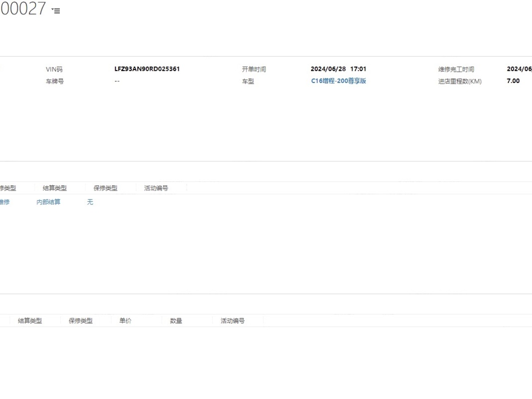This screenshot has width=532, height=399.
Task: Sort by the 单价 column header
Action: tap(125, 321)
